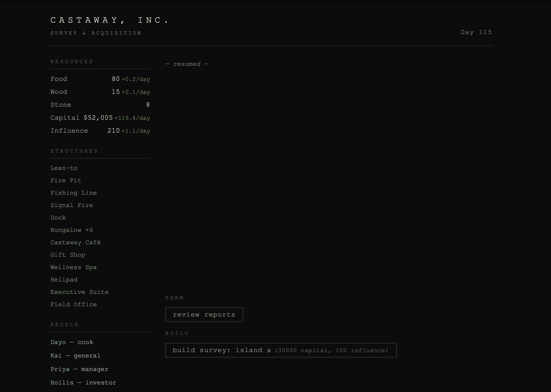
Task: Click Hollis the investor
Action: pyautogui.click(x=83, y=383)
